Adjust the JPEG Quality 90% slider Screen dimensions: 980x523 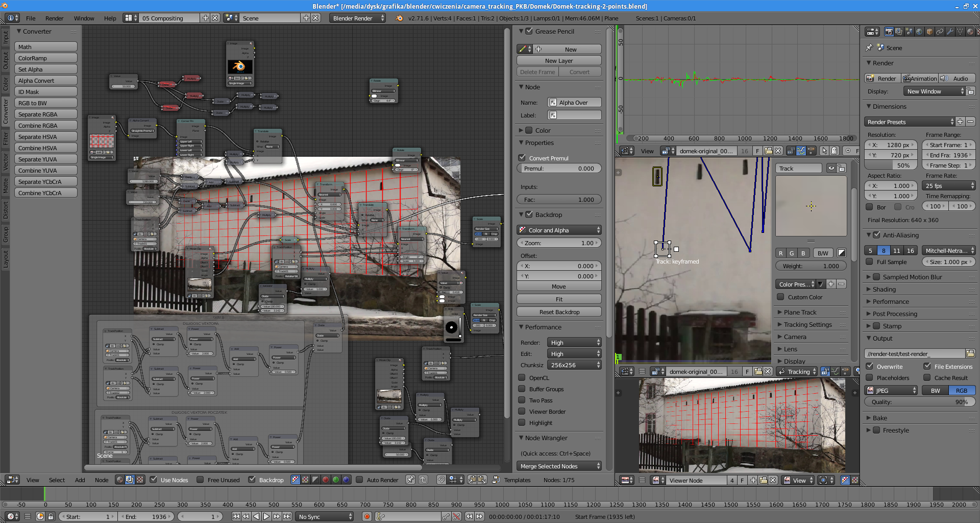[920, 401]
